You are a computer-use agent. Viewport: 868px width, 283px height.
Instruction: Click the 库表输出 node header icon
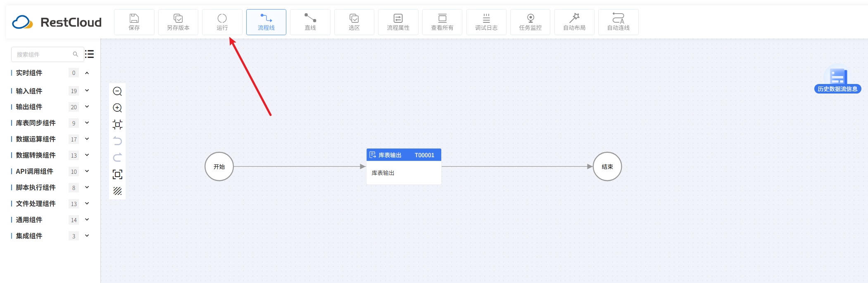pos(373,155)
